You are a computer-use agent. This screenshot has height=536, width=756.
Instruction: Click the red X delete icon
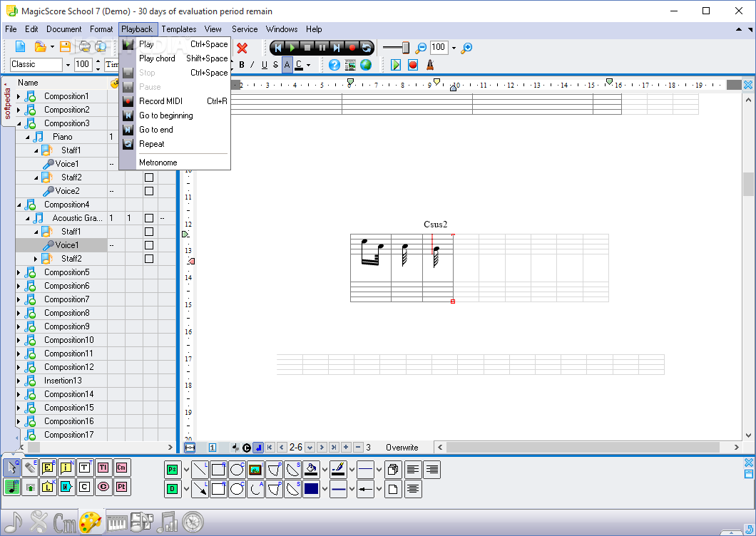[242, 48]
